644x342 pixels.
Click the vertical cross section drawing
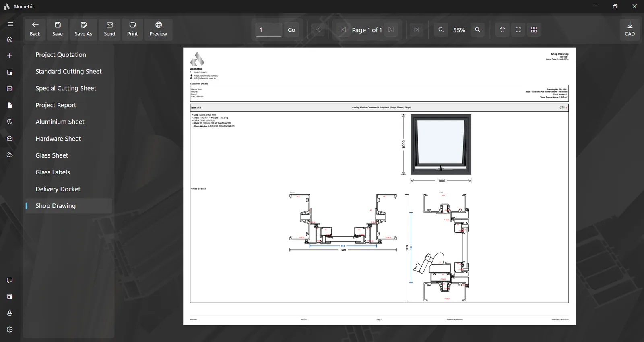click(x=442, y=247)
